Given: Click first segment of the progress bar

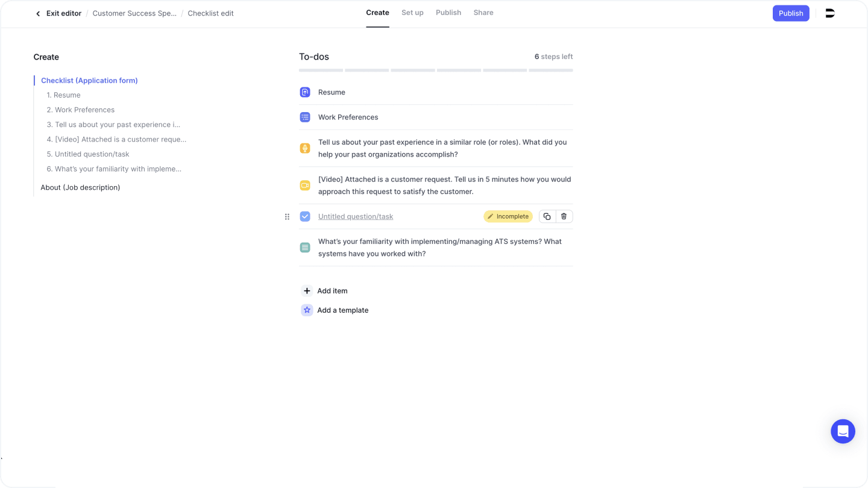Looking at the screenshot, I should click(321, 70).
